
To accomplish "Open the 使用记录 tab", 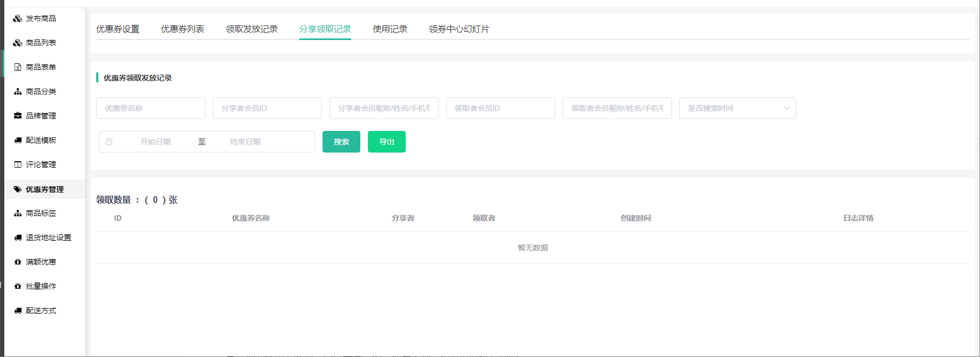I will tap(390, 29).
